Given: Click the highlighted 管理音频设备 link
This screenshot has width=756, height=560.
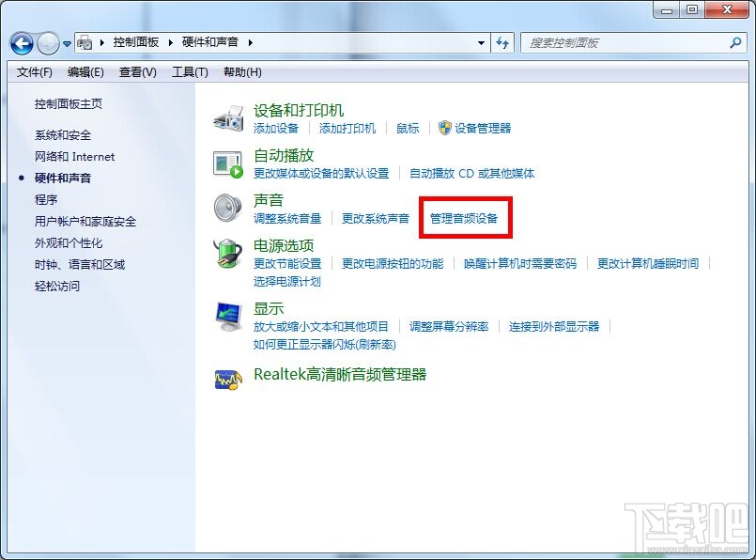Looking at the screenshot, I should [465, 216].
